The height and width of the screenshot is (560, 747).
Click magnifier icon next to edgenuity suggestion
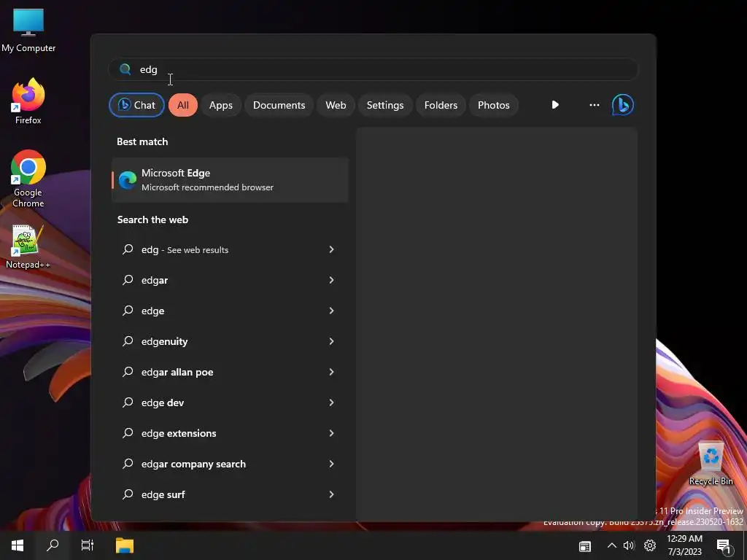pos(128,341)
